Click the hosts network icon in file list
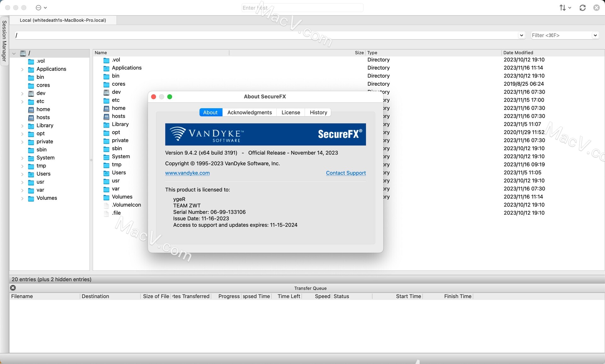 (107, 116)
